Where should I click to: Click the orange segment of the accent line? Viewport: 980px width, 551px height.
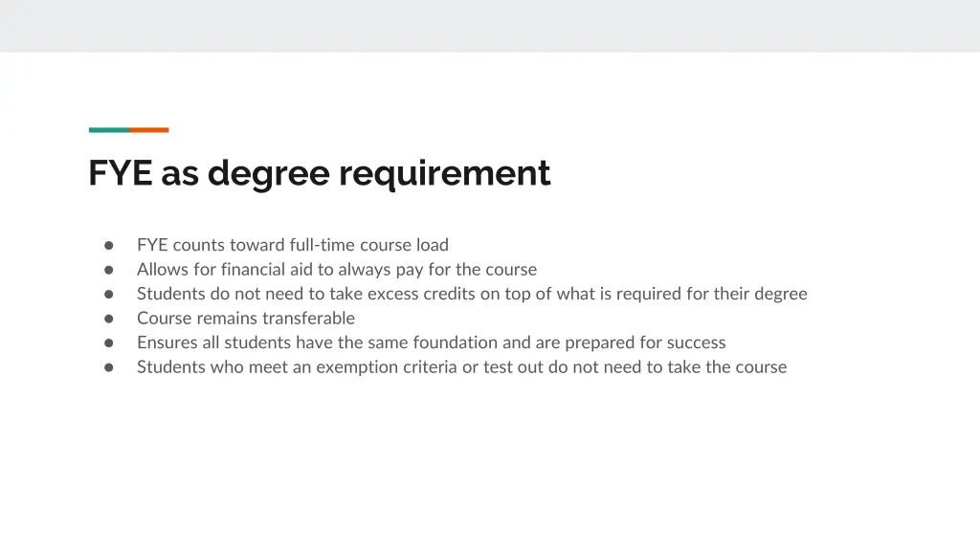coord(149,130)
